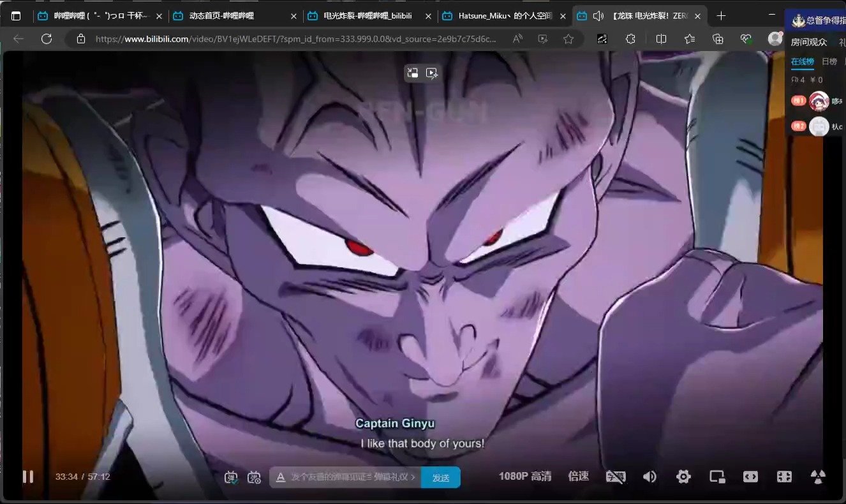Pause the video with the pause button
846x504 pixels.
(28, 477)
